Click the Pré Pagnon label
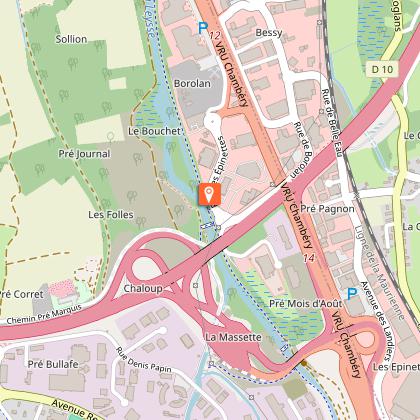Image resolution: width=420 pixels, height=420 pixels. pyautogui.click(x=327, y=209)
